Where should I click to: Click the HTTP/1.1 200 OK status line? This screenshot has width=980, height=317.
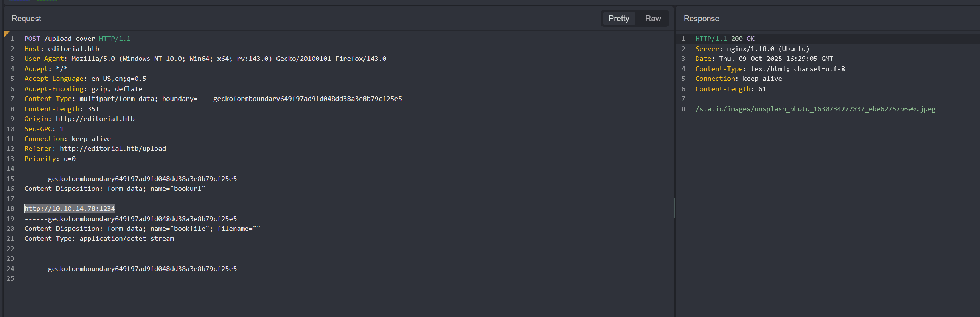[725, 39]
